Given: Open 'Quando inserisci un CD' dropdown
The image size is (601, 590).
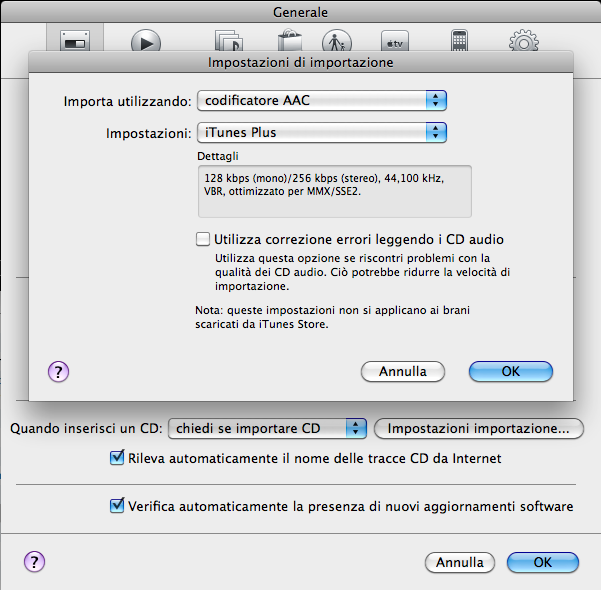Looking at the screenshot, I should click(268, 428).
